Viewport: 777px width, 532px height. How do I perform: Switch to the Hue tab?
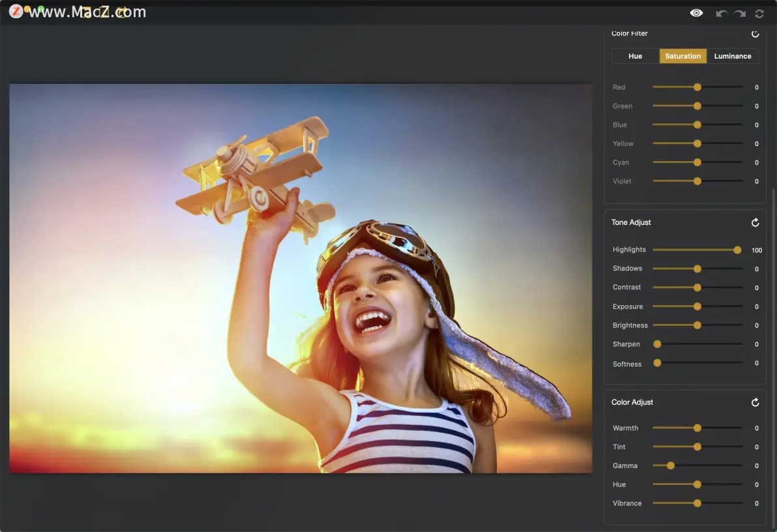pyautogui.click(x=635, y=56)
